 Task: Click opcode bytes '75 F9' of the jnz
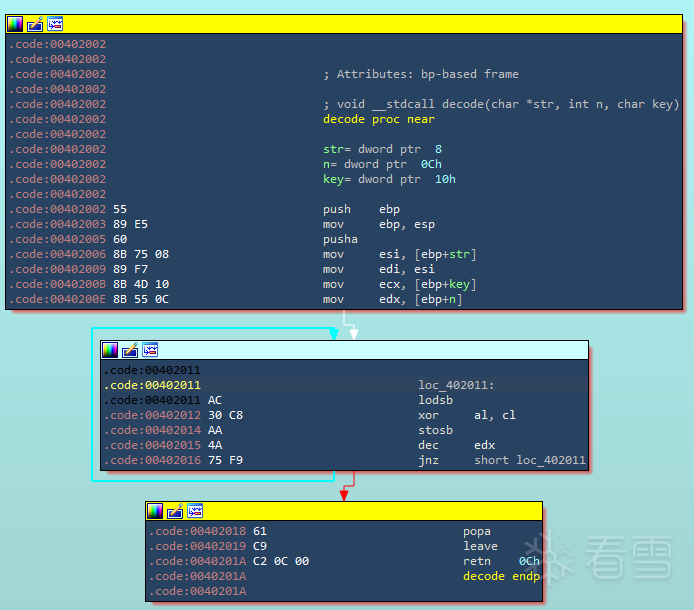[x=225, y=460]
